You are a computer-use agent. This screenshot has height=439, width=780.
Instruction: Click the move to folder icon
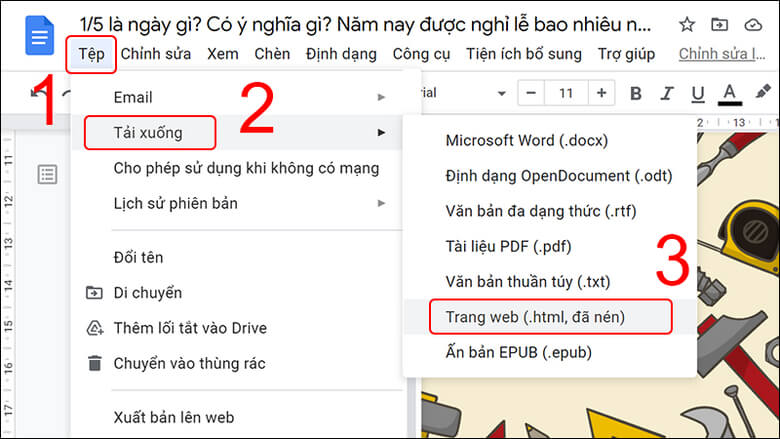point(719,25)
